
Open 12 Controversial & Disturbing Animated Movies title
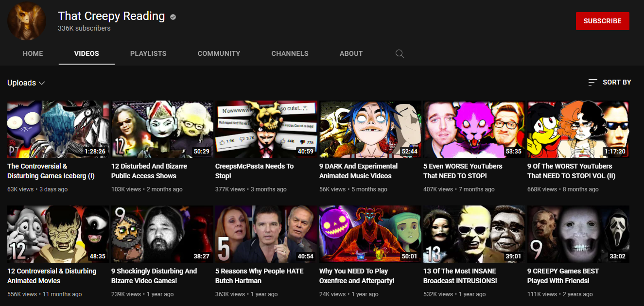pyautogui.click(x=52, y=276)
